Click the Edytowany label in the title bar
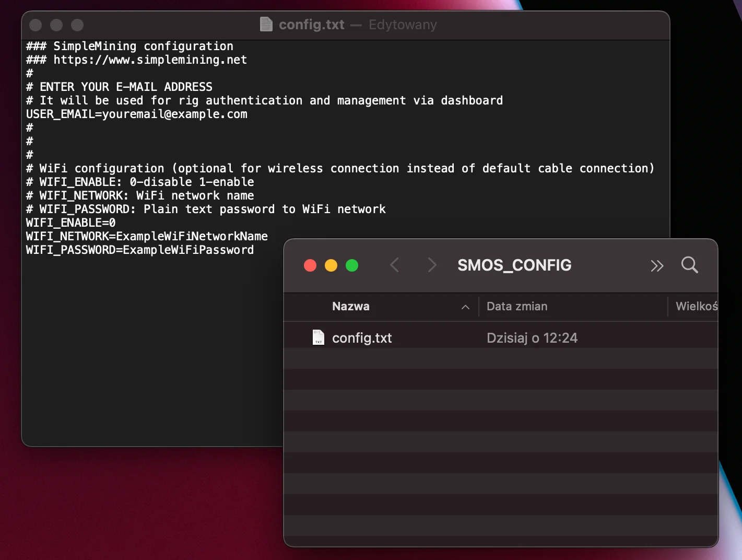The image size is (742, 560). point(402,24)
